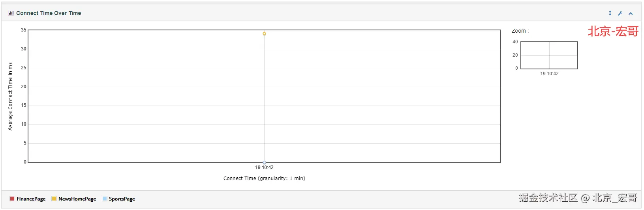The image size is (644, 210).
Task: Click the vertical resize arrows icon
Action: (x=610, y=13)
